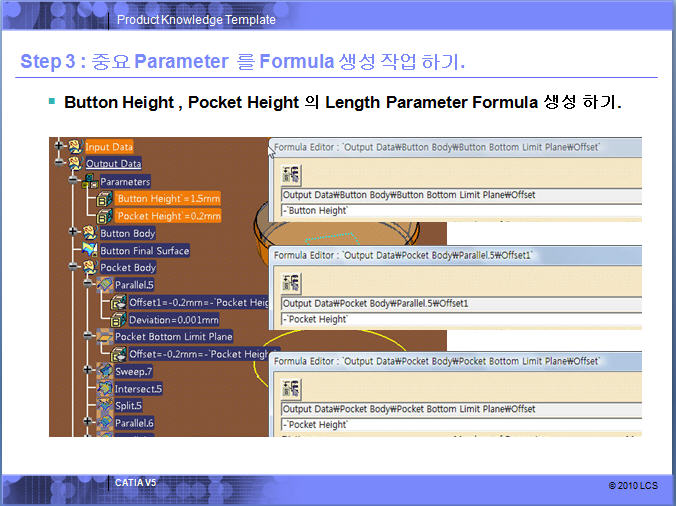The height and width of the screenshot is (506, 676).
Task: Click the Split.5 feature icon
Action: 104,405
